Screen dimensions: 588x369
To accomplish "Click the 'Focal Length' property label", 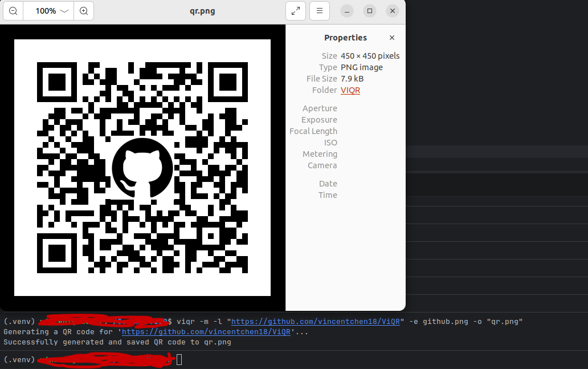I will click(313, 131).
